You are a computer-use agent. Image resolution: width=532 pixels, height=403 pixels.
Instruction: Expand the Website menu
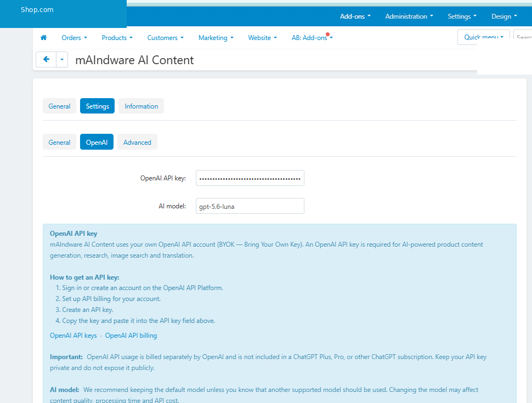tap(262, 38)
